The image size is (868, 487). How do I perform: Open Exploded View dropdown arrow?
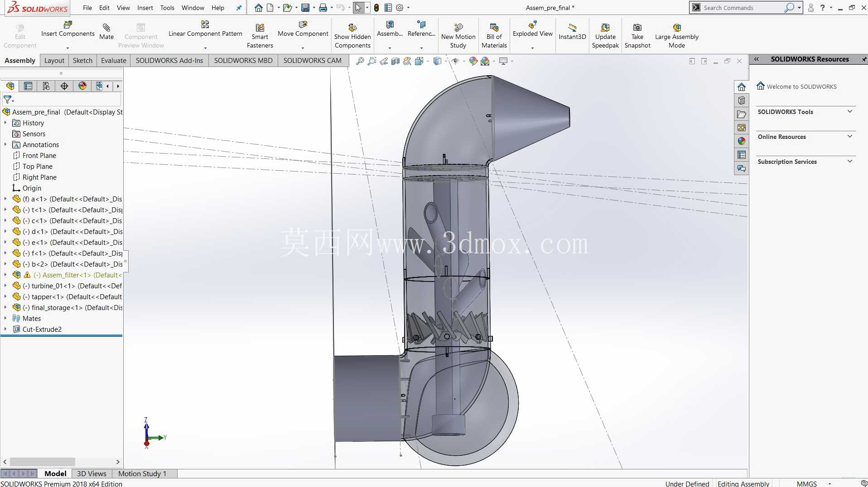pos(532,48)
